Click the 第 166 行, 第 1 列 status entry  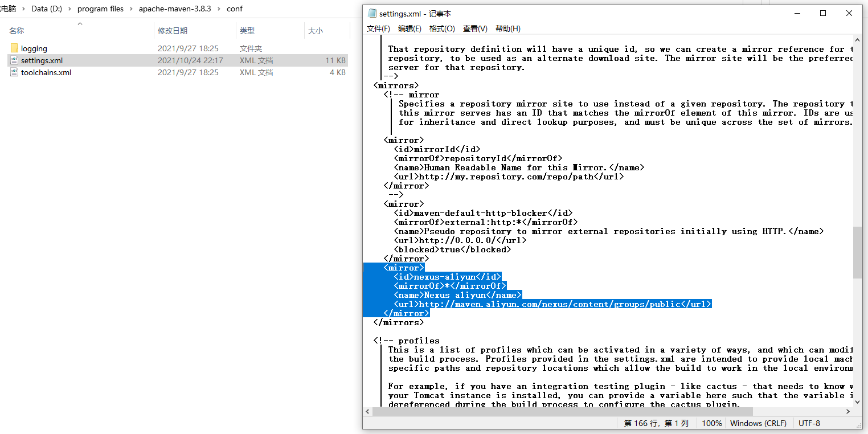(x=656, y=423)
